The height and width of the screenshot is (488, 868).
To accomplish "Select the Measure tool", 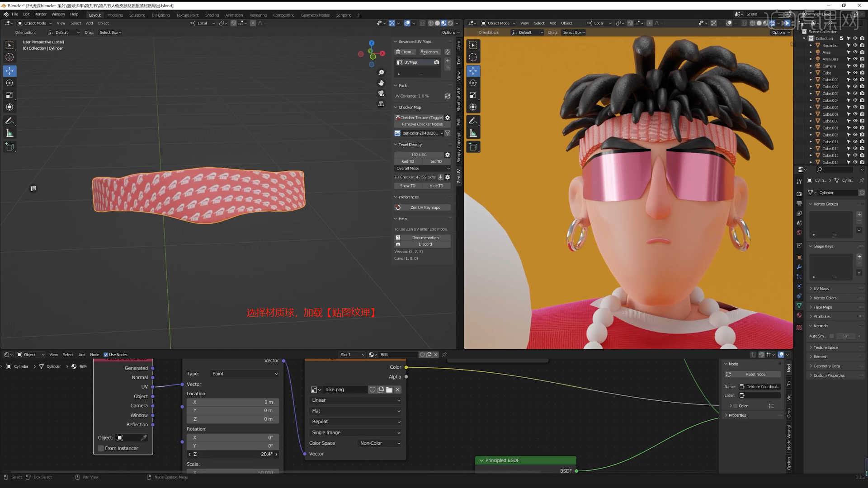I will (9, 132).
